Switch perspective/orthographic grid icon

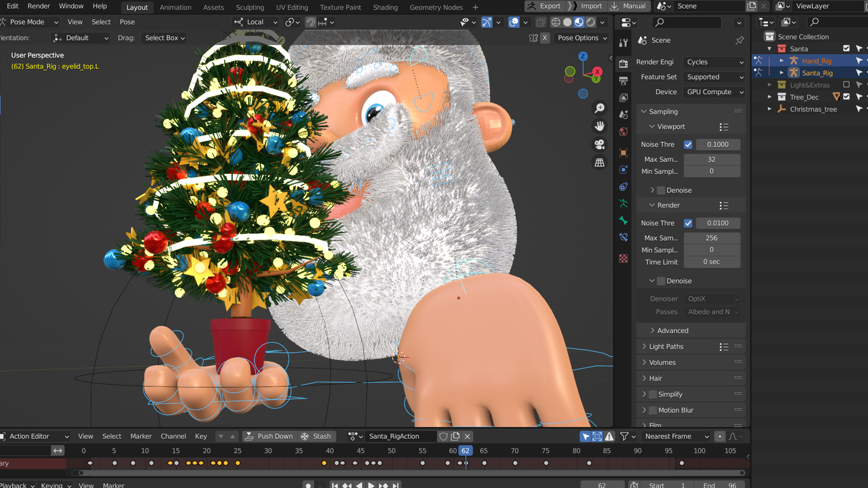(x=599, y=163)
